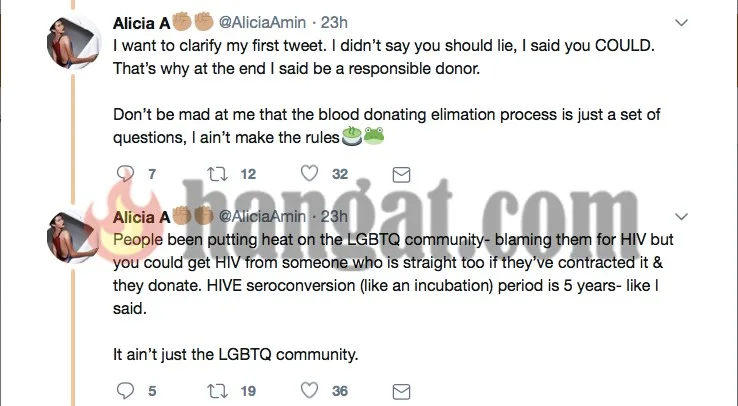Reply to the first tweet about clarifying
The image size is (738, 406).
pyautogui.click(x=125, y=174)
